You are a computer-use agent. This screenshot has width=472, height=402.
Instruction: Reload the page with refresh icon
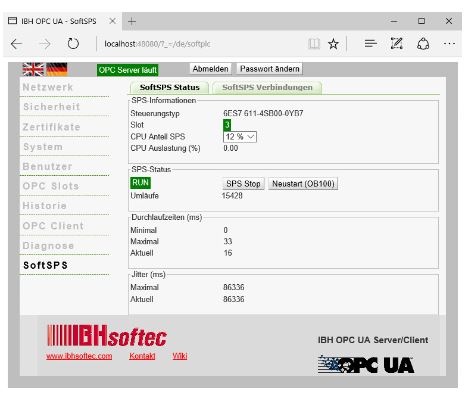[x=73, y=44]
